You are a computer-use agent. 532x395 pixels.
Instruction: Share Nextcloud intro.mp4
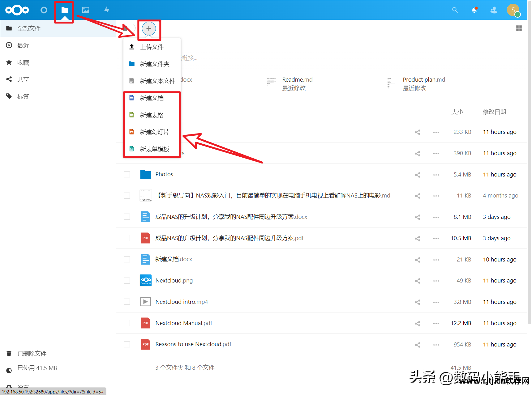(x=418, y=302)
